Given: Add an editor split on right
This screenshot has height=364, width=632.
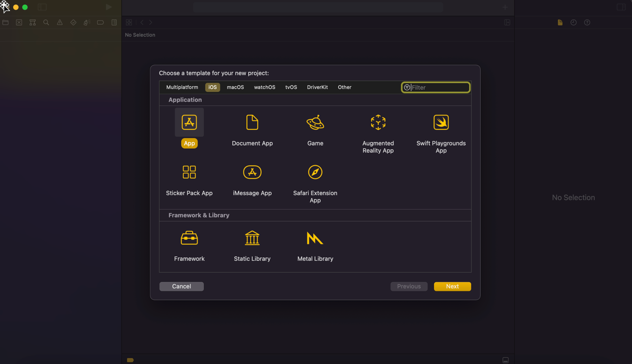Looking at the screenshot, I should tap(507, 23).
